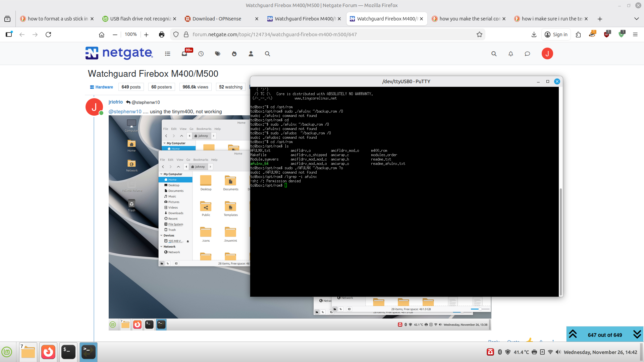The image size is (644, 362).
Task: Toggle tracking protection via the shield icon
Action: 176,34
